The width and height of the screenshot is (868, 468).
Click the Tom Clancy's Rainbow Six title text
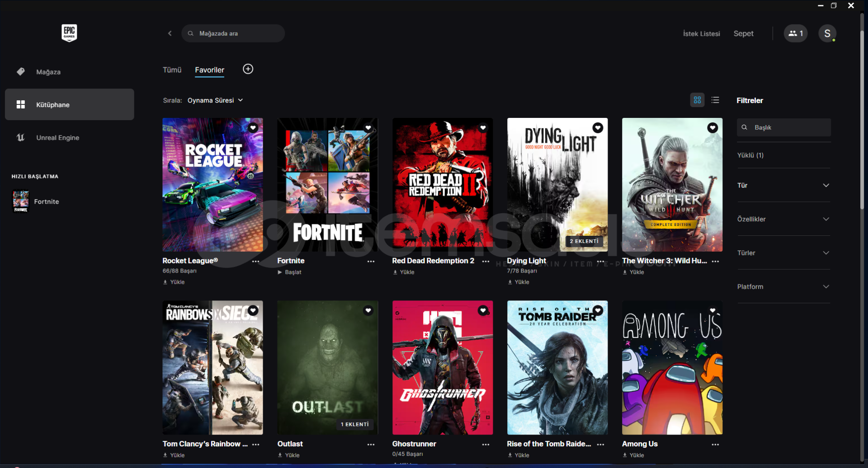pos(205,444)
